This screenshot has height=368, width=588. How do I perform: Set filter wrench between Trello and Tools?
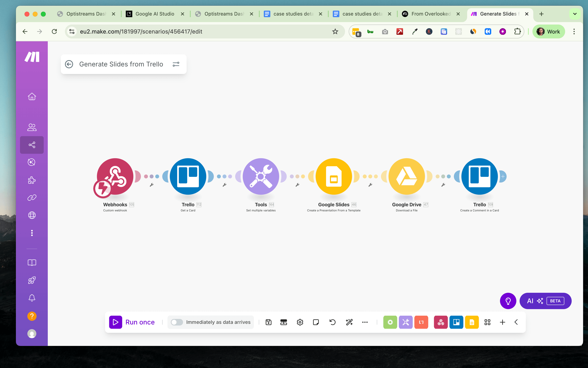click(x=225, y=185)
